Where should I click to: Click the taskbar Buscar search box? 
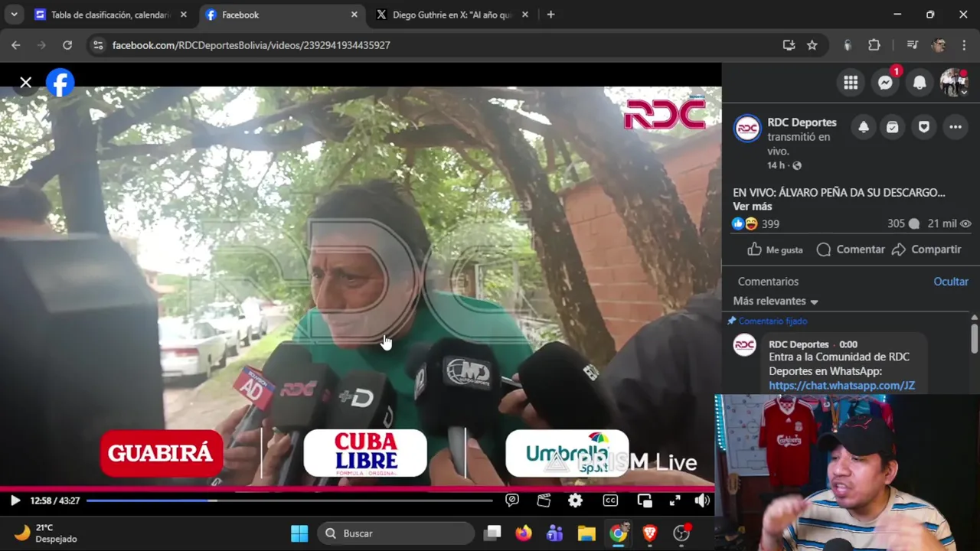coord(397,533)
